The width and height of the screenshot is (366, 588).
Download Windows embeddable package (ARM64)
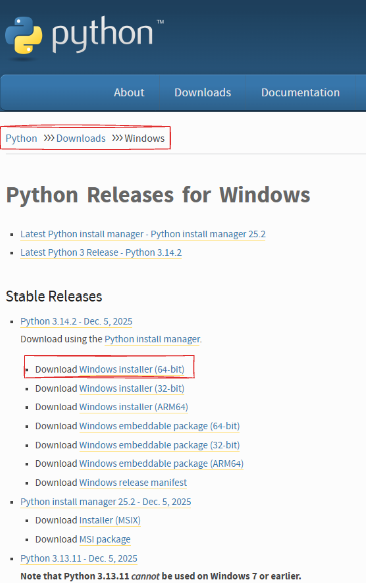(x=161, y=464)
